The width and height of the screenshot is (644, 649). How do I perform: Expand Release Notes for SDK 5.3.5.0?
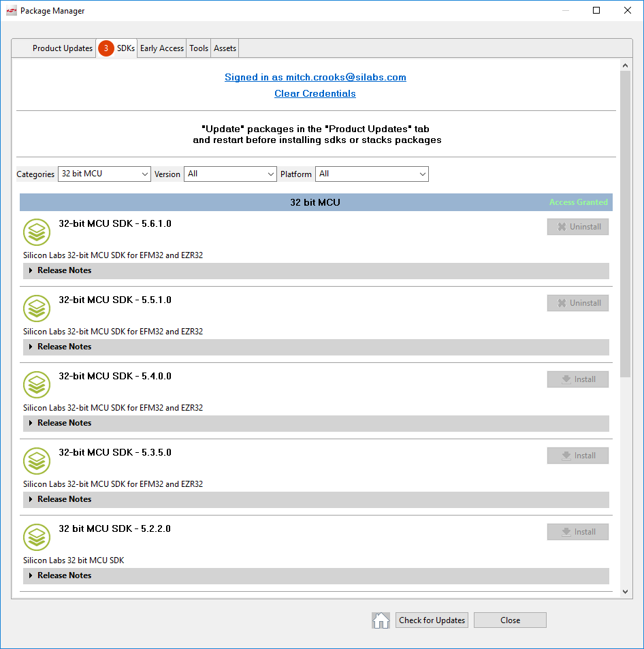pos(316,499)
